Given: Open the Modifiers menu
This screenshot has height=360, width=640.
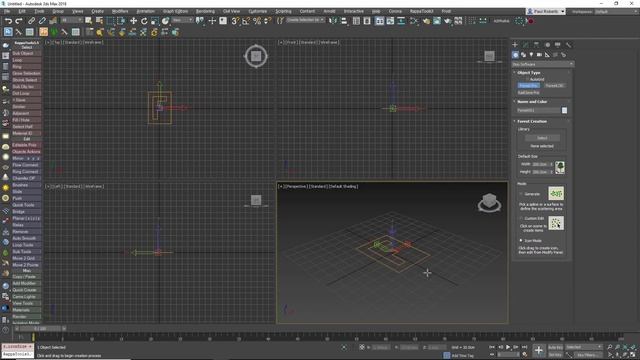Looking at the screenshot, I should pos(120,11).
